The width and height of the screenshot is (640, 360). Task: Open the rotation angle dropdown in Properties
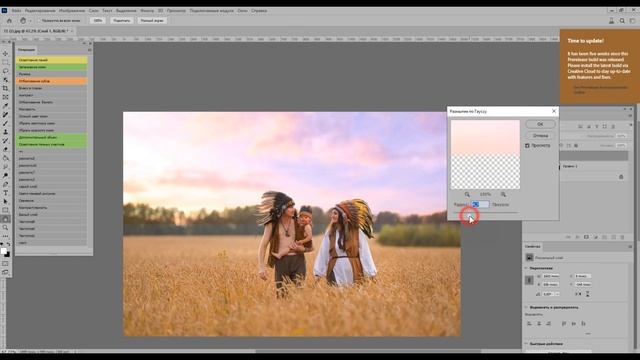point(557,294)
